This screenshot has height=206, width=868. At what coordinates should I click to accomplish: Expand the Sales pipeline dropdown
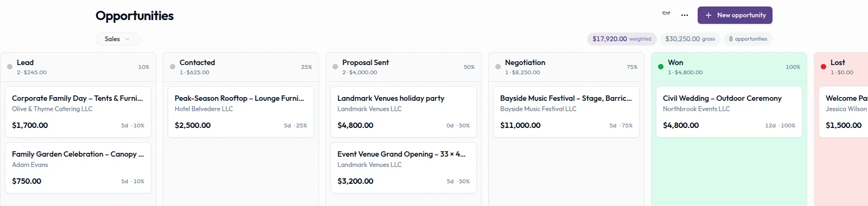coord(118,39)
